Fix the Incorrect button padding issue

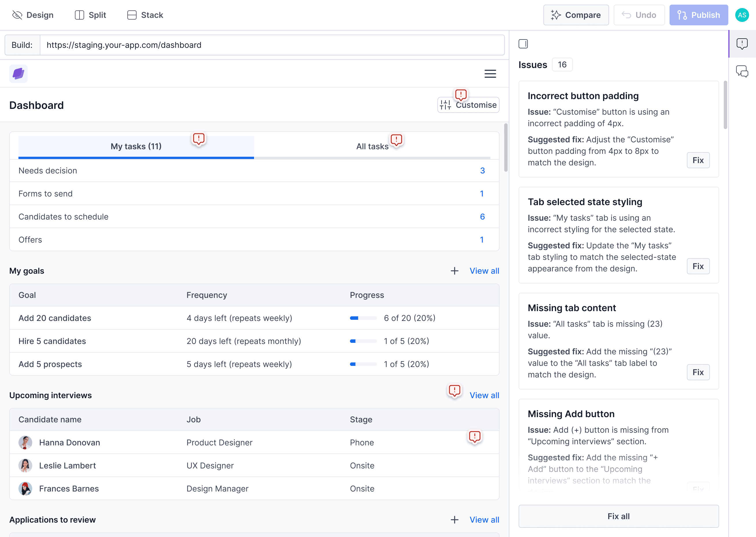tap(698, 160)
